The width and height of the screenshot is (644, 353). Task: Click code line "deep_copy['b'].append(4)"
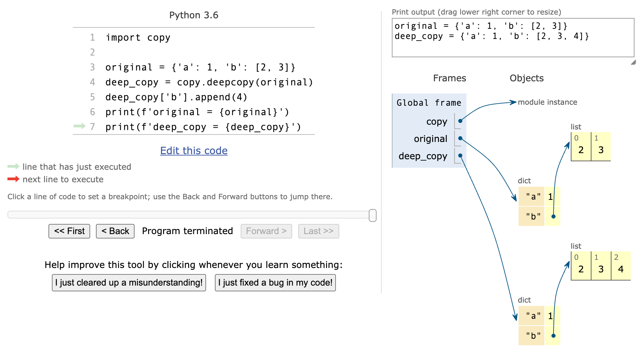tap(176, 97)
